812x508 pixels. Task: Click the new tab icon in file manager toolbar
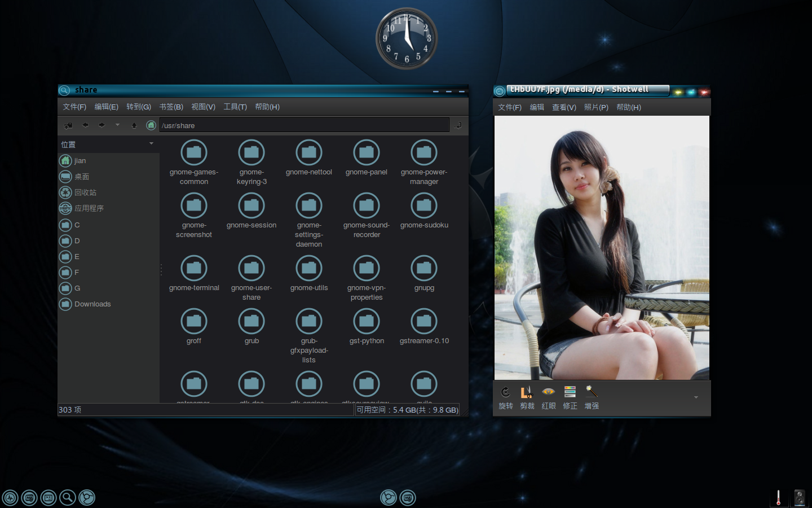[x=68, y=125]
